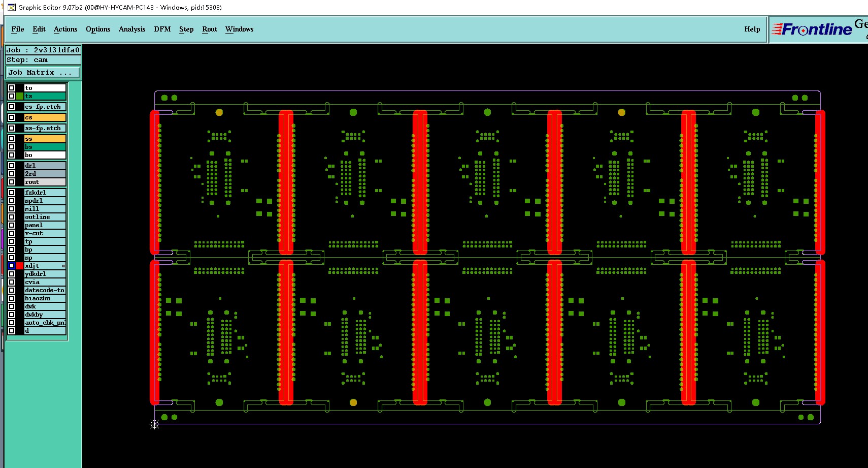Click the green display color of ts layer
Screen dimensions: 868x468
tap(20, 96)
